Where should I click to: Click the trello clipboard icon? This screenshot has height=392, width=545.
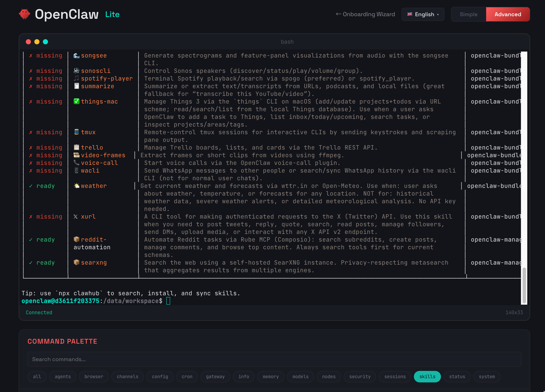tap(76, 147)
